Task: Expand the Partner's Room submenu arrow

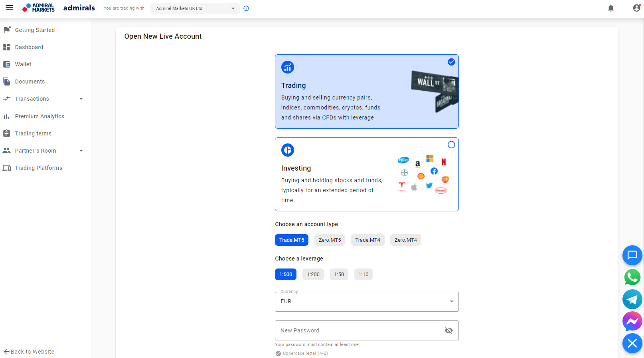Action: point(81,151)
